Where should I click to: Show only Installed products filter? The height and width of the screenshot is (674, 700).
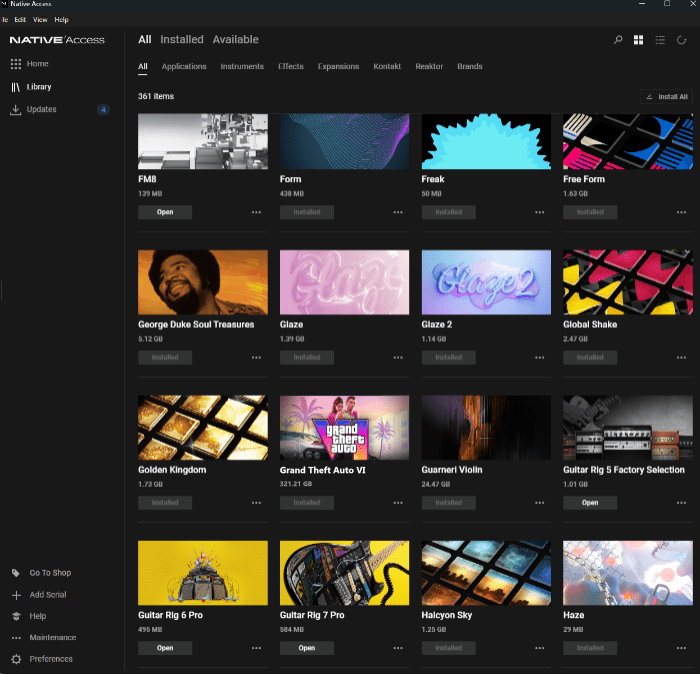point(182,40)
